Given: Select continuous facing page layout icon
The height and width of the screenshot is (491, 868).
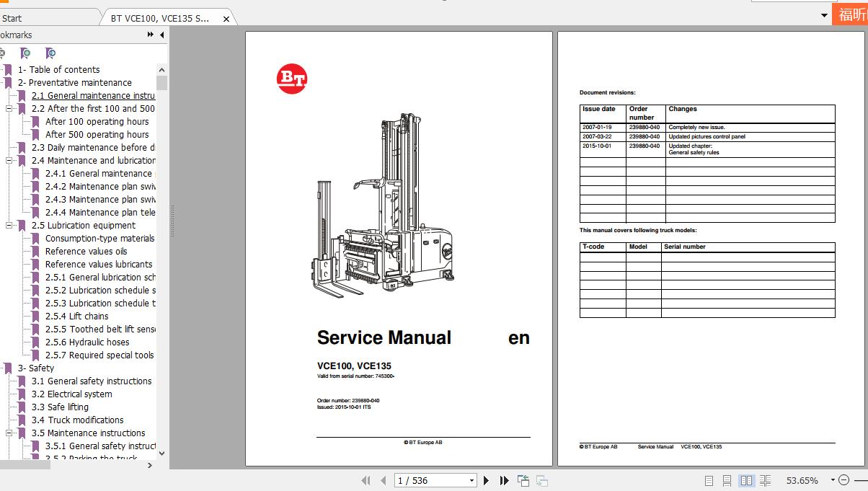Looking at the screenshot, I should click(x=765, y=479).
